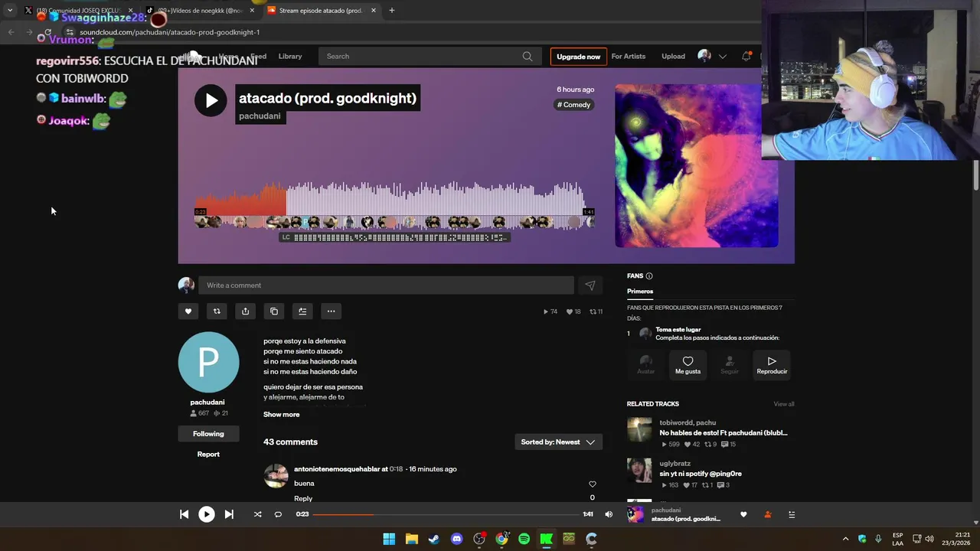Open Spotify from taskbar
The height and width of the screenshot is (551, 980).
524,539
